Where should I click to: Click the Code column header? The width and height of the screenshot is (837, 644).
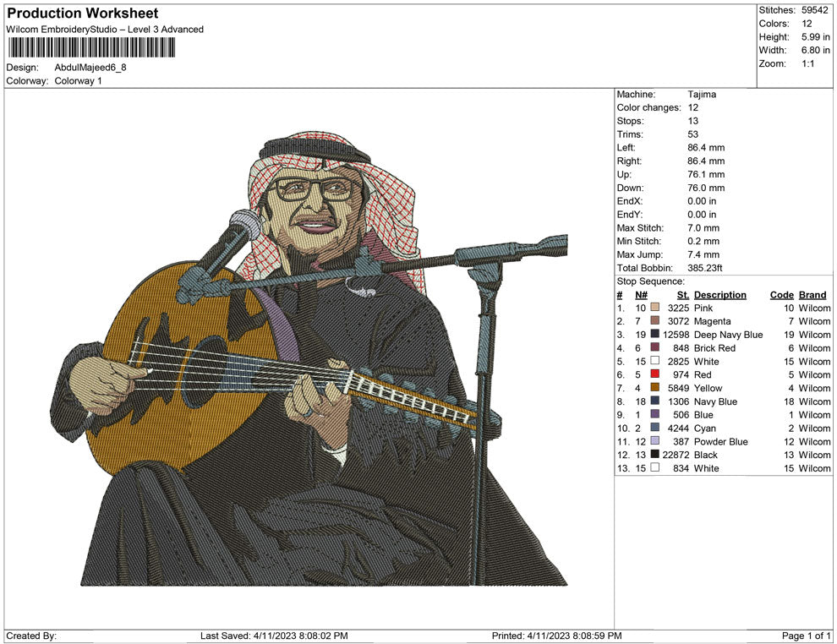pos(782,295)
